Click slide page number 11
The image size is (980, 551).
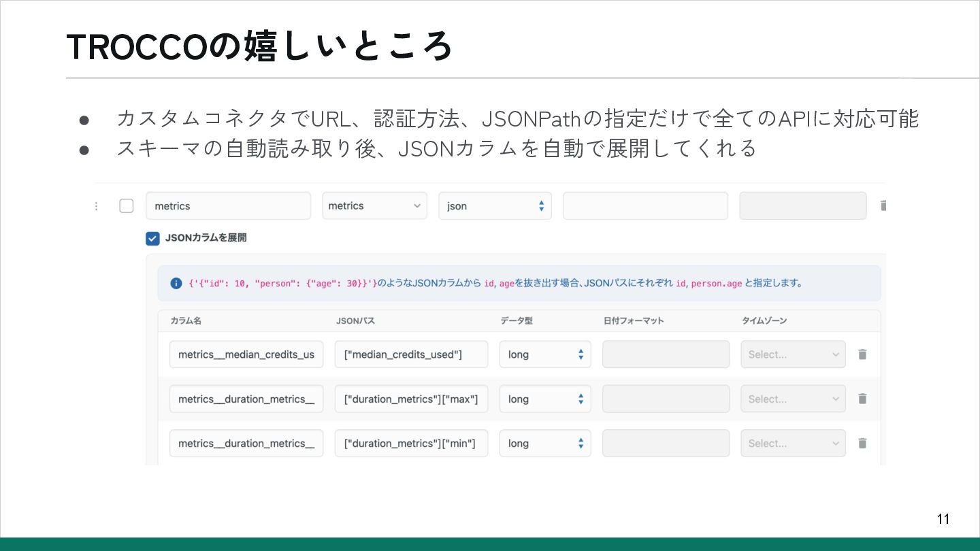pos(943,519)
